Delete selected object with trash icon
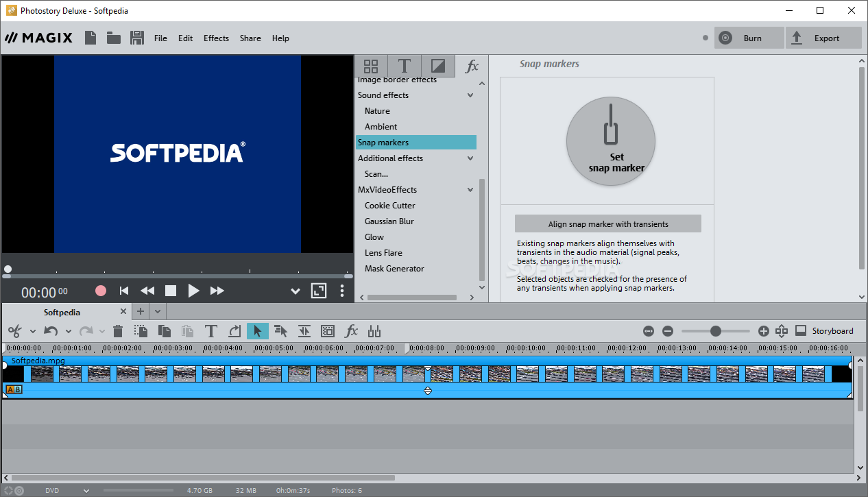Screen dimensions: 868x497 118,331
